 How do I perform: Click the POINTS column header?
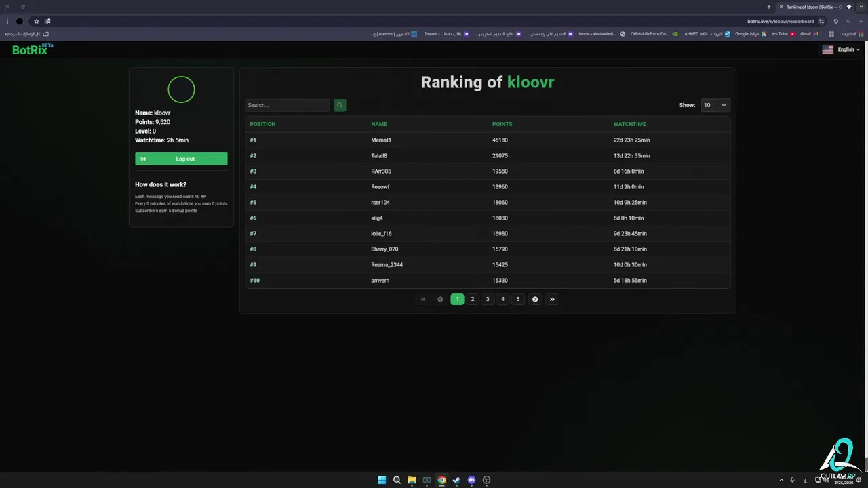502,124
